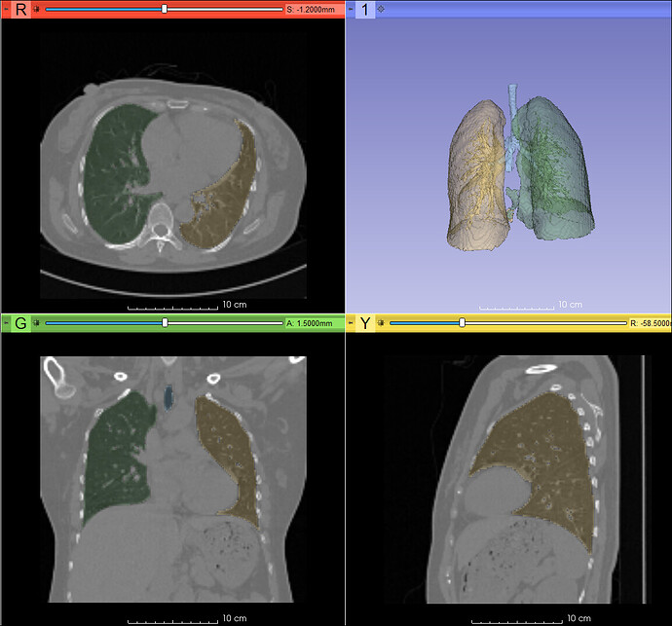Viewport: 672px width, 626px height.
Task: Click the blue trachea segment in coronal view
Action: point(169,396)
